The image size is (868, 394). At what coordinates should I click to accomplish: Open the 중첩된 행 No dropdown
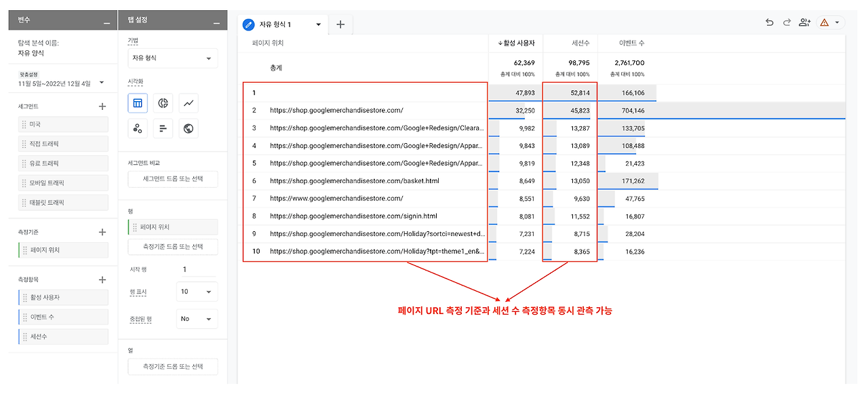point(197,319)
